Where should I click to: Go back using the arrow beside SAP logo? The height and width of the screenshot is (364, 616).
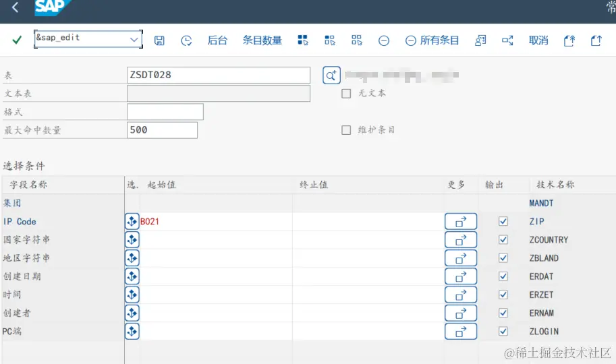click(x=16, y=7)
